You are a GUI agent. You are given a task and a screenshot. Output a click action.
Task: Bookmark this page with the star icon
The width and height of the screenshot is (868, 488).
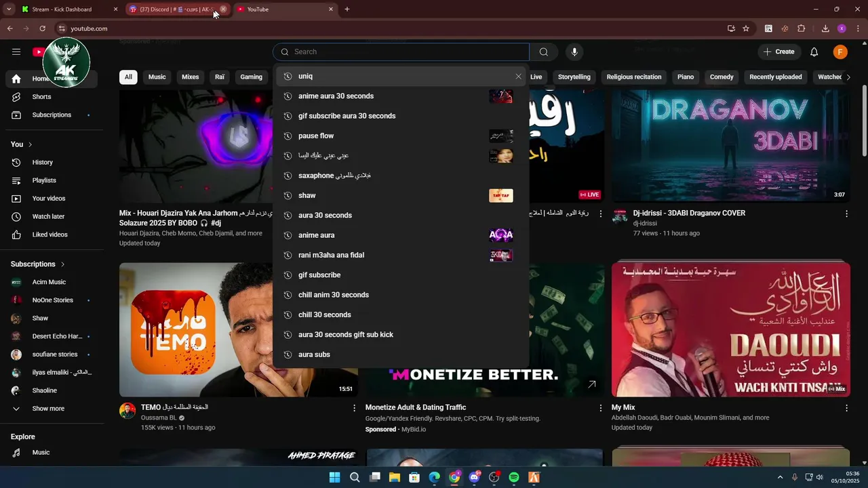[x=746, y=28]
